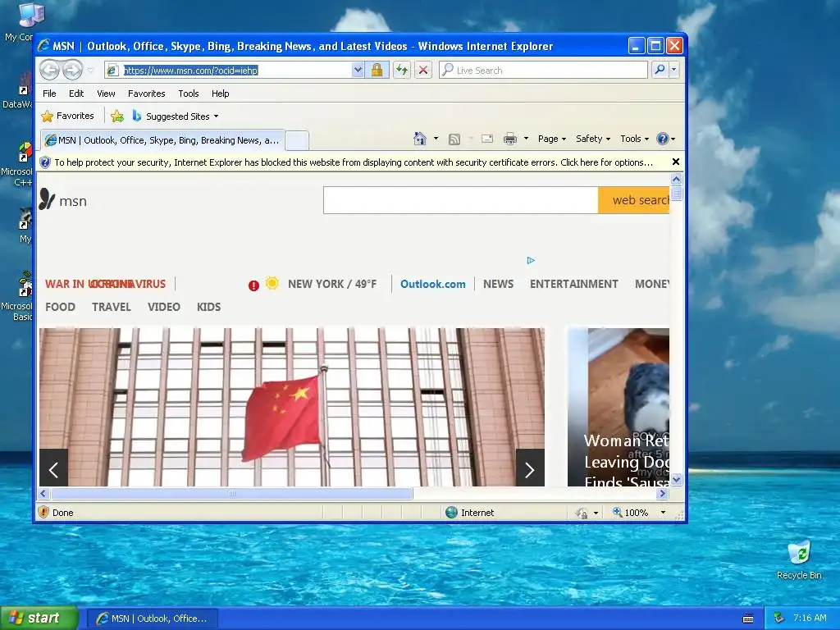Click the MSN web search text box

[x=461, y=200]
